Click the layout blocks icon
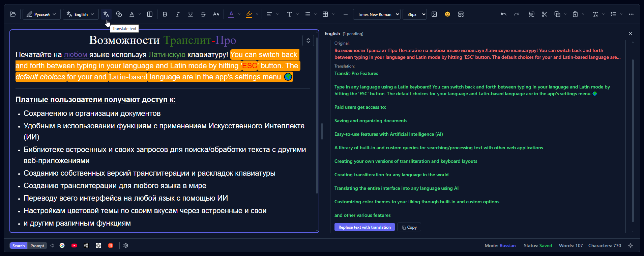The width and height of the screenshot is (644, 256). pos(461,14)
